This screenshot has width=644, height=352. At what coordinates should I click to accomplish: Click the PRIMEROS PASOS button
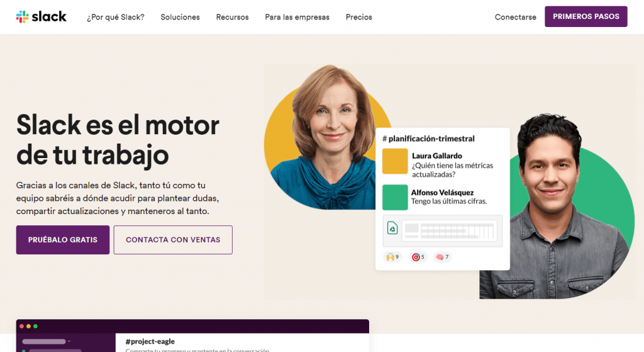(586, 16)
